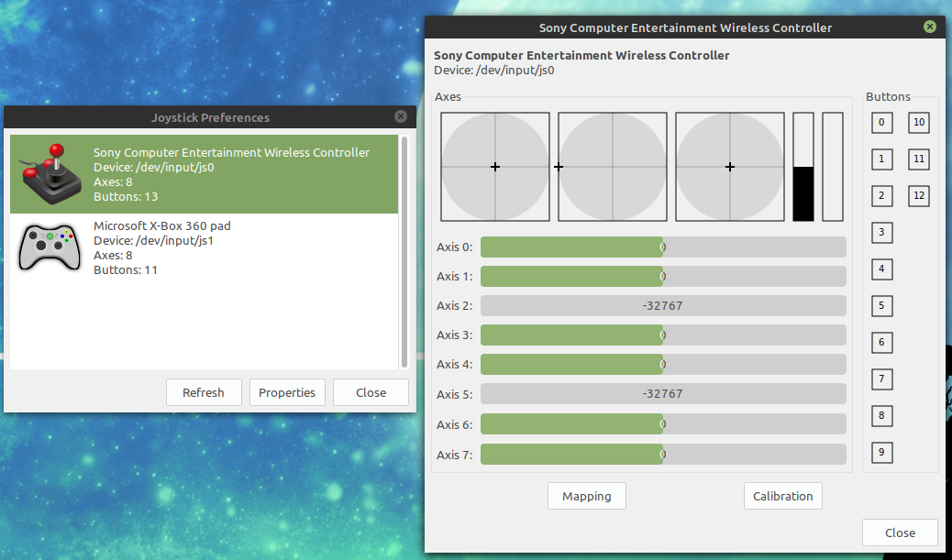Viewport: 952px width, 560px height.
Task: Click the Joystick Preferences list scrollbar
Action: [x=404, y=252]
